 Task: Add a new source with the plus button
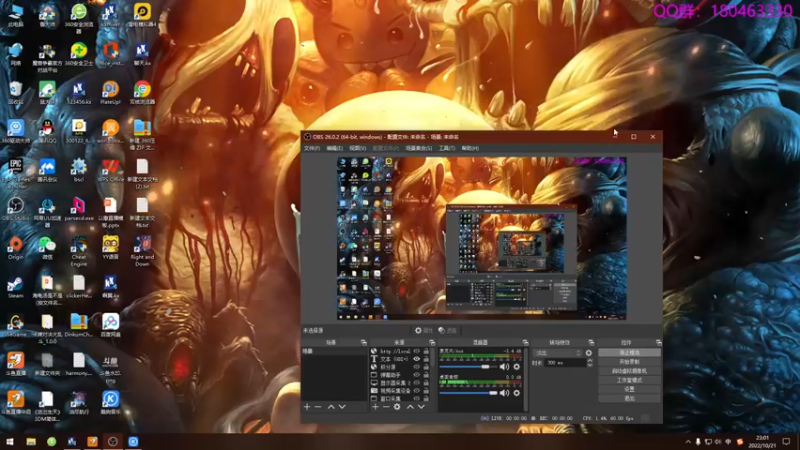point(375,407)
